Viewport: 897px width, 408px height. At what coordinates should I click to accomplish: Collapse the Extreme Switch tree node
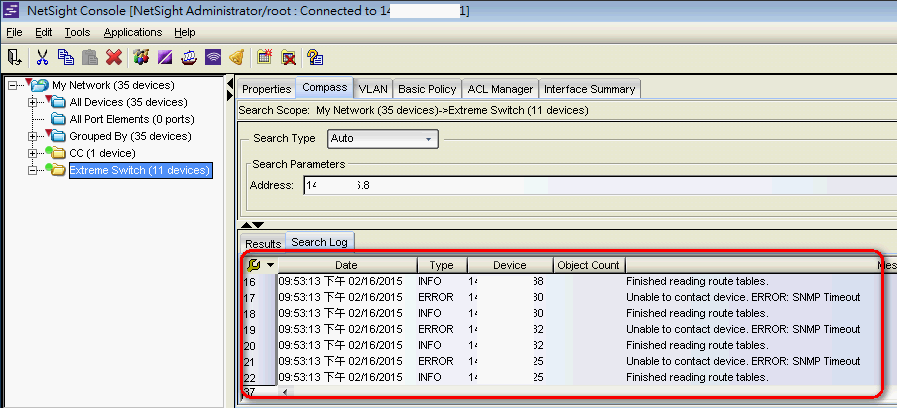33,171
